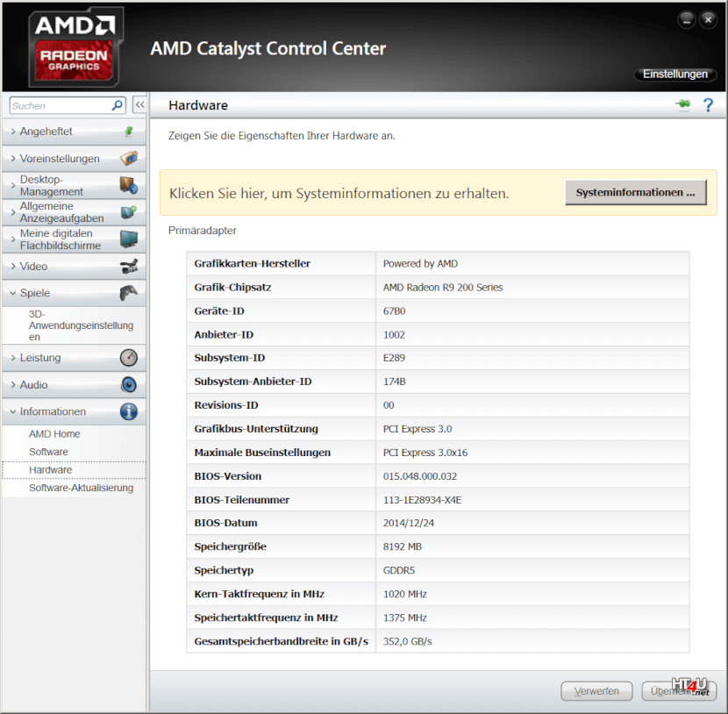Click the Allgemeine Anzeigeaufgaben display icon
728x714 pixels.
pyautogui.click(x=129, y=212)
